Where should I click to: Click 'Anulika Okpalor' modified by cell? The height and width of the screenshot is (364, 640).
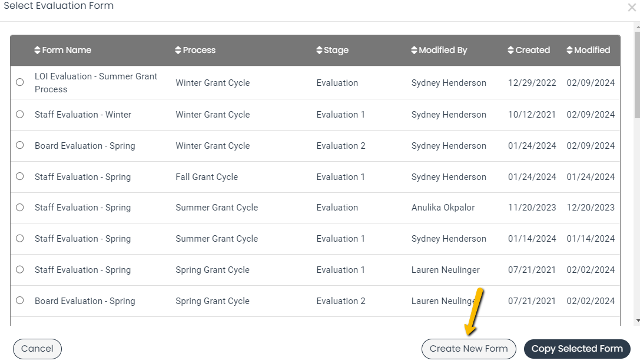(x=443, y=208)
